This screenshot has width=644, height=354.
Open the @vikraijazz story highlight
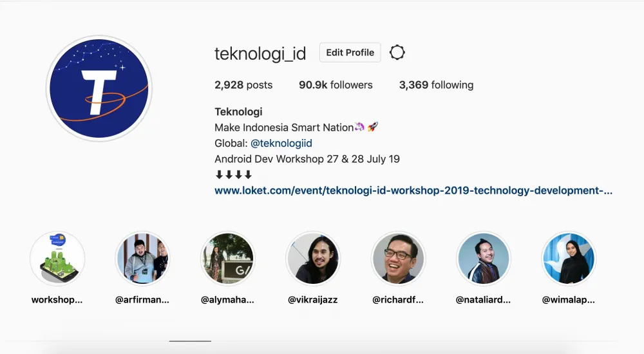(313, 258)
